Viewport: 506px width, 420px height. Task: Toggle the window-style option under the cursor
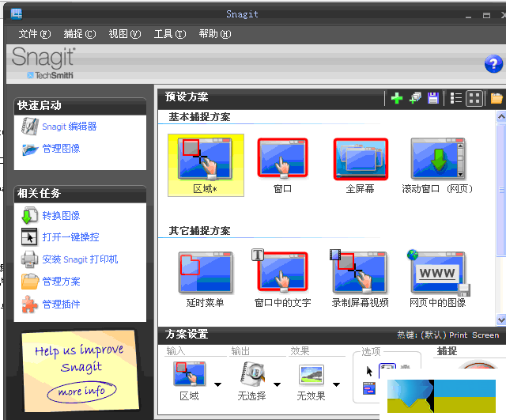pyautogui.click(x=369, y=388)
